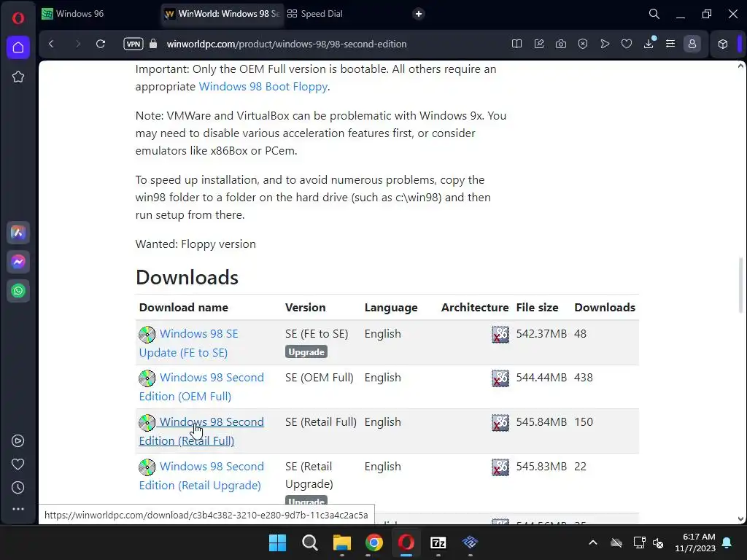Download Windows 98 Second Edition (Retail Upgrade)
This screenshot has height=560, width=747.
click(x=201, y=475)
